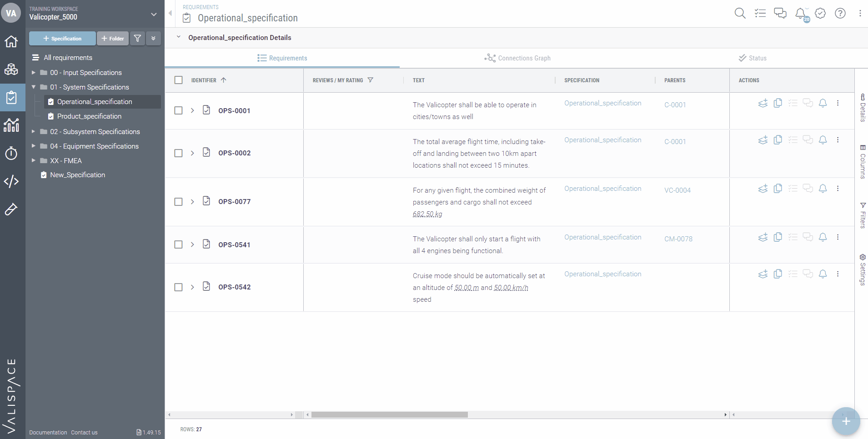This screenshot has width=868, height=439.
Task: Open the Valicopter_5000 workspace dropdown
Action: (x=154, y=15)
